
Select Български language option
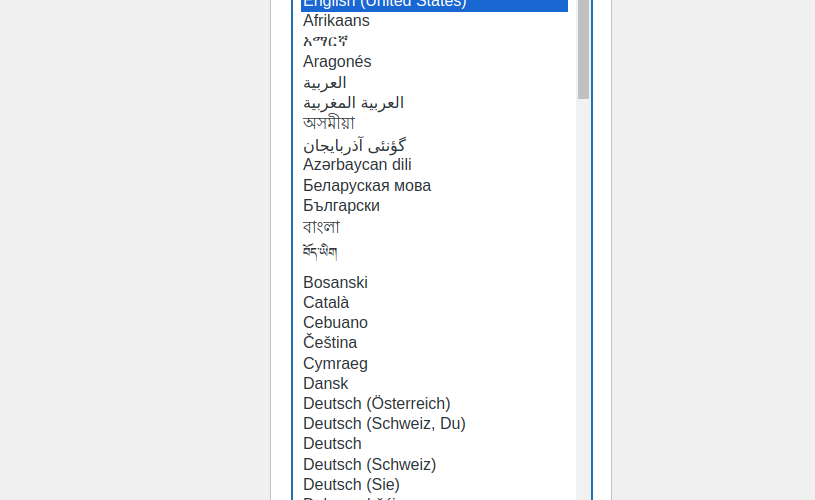pyautogui.click(x=341, y=206)
